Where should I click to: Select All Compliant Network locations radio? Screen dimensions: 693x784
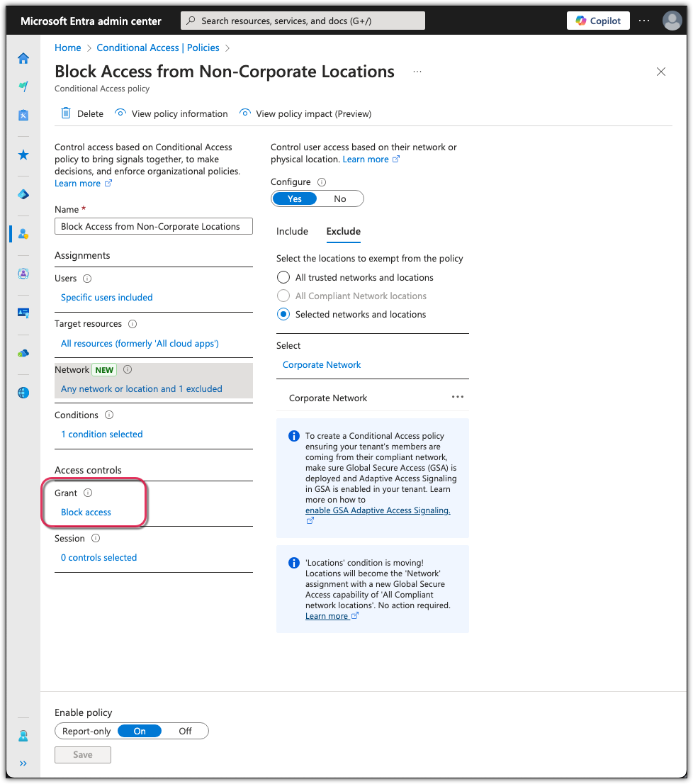[x=283, y=296]
